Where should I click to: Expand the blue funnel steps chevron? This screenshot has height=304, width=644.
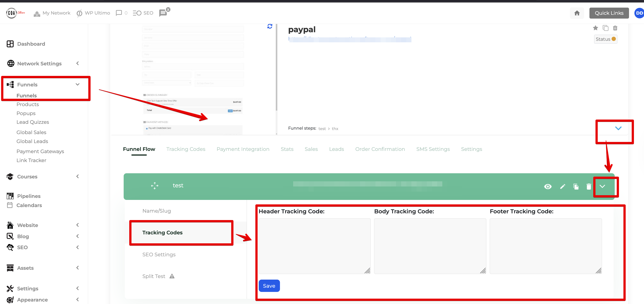(x=618, y=128)
